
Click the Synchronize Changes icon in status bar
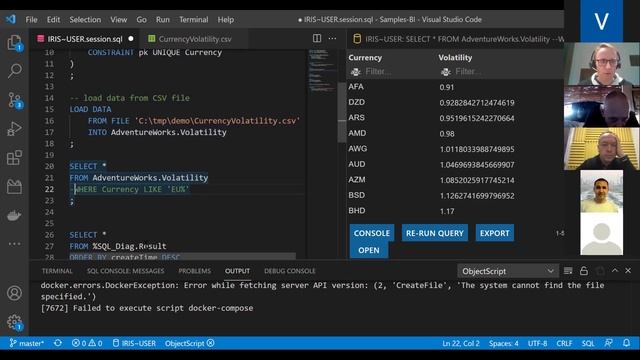pyautogui.click(x=58, y=343)
